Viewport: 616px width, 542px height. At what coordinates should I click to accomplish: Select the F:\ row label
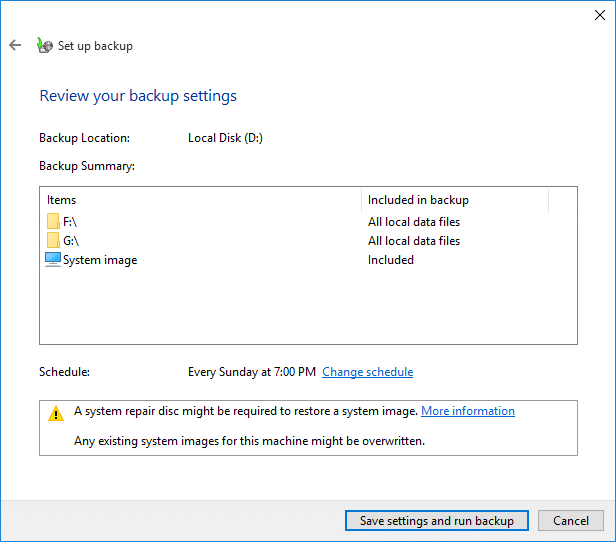click(71, 222)
